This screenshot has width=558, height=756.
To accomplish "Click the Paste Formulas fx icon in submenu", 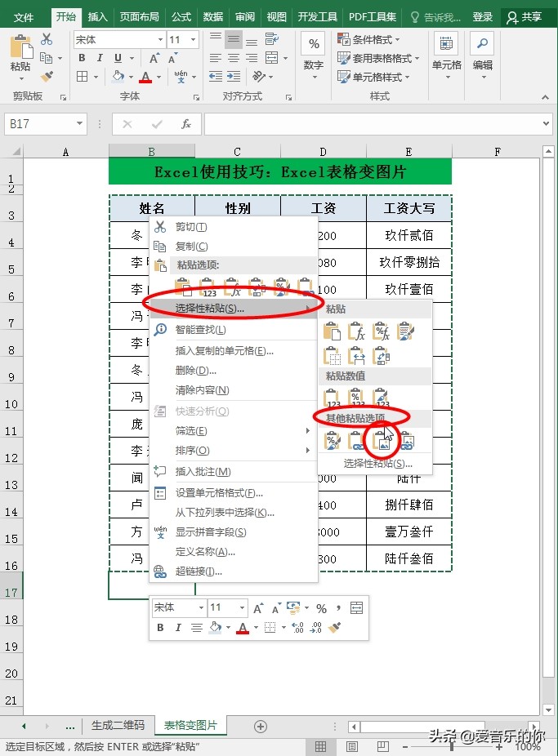I will pyautogui.click(x=356, y=331).
